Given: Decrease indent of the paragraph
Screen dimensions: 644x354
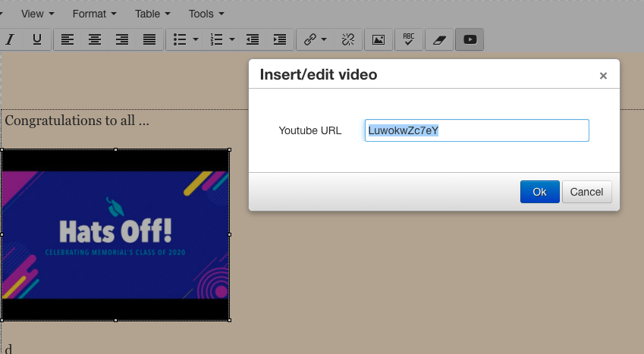Looking at the screenshot, I should [253, 39].
